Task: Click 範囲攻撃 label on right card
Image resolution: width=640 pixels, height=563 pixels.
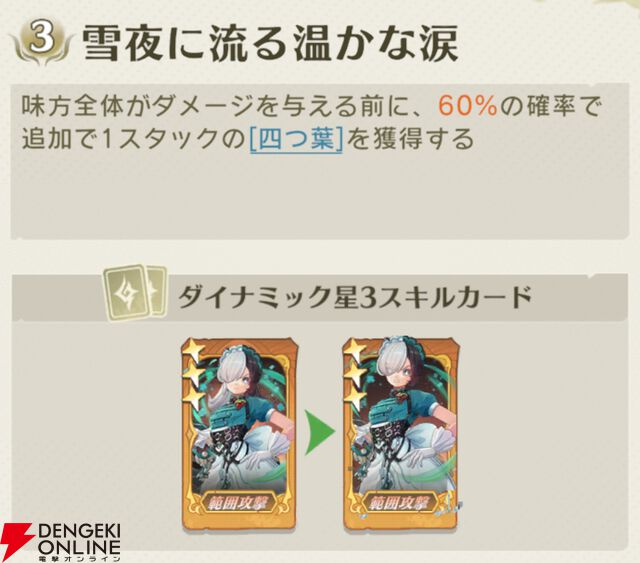Action: click(403, 503)
